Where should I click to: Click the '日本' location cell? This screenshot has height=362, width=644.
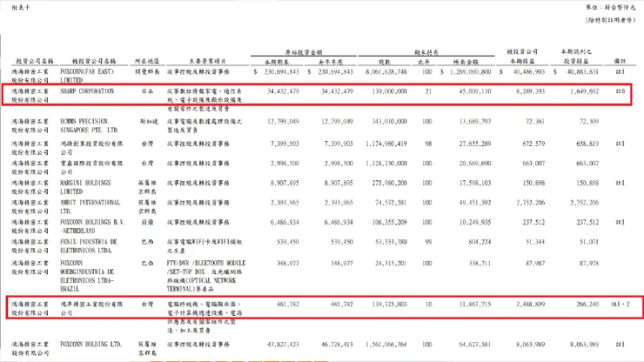point(147,91)
